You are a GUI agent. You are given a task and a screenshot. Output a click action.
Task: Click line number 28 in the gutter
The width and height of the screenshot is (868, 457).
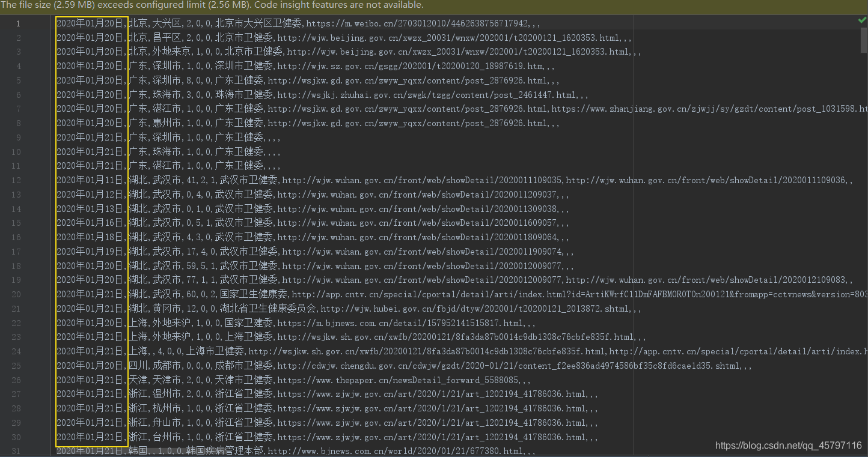(x=16, y=408)
